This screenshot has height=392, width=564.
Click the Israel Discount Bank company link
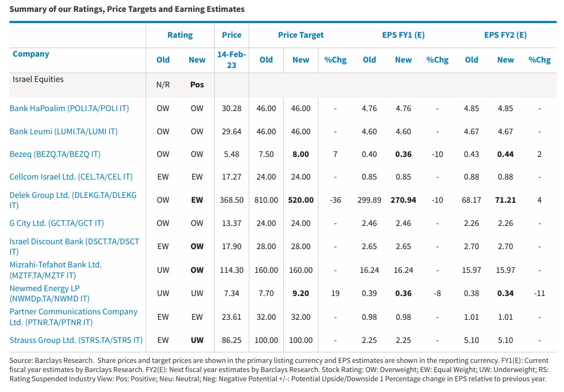point(74,246)
